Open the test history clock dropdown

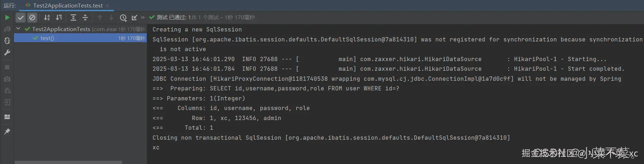pyautogui.click(x=123, y=18)
